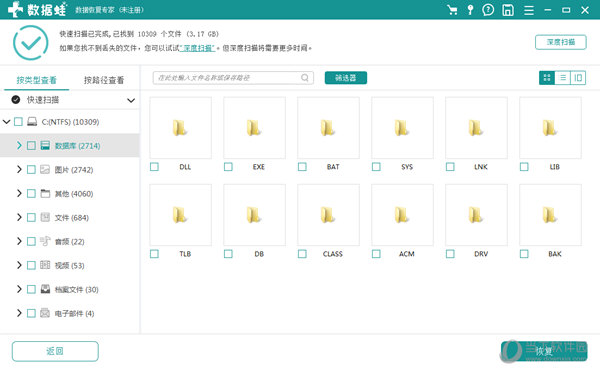Open the LNK folder
Viewport: 600px width, 375px height.
pos(476,128)
